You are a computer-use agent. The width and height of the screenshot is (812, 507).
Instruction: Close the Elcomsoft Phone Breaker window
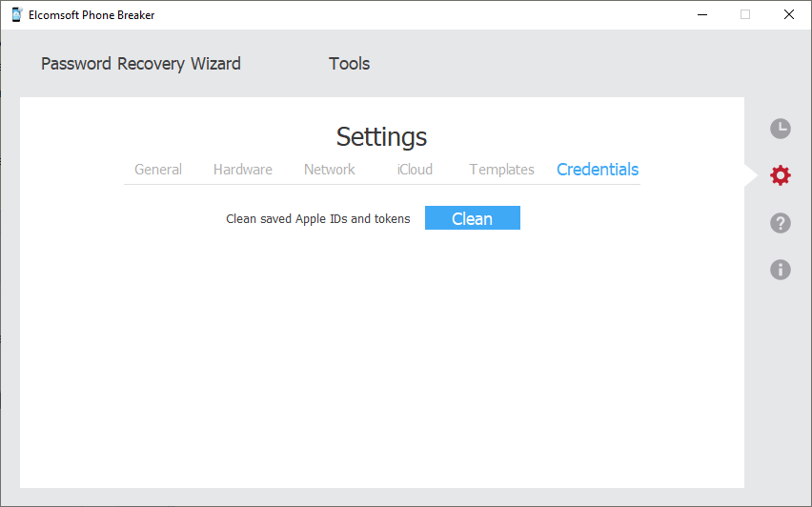coord(789,14)
